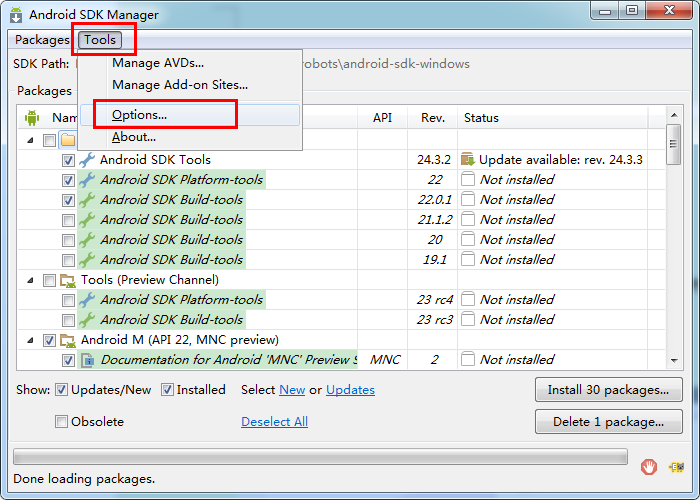Click Not installed icon for 23 rc4
Viewport: 700px width, 500px height.
[x=468, y=300]
